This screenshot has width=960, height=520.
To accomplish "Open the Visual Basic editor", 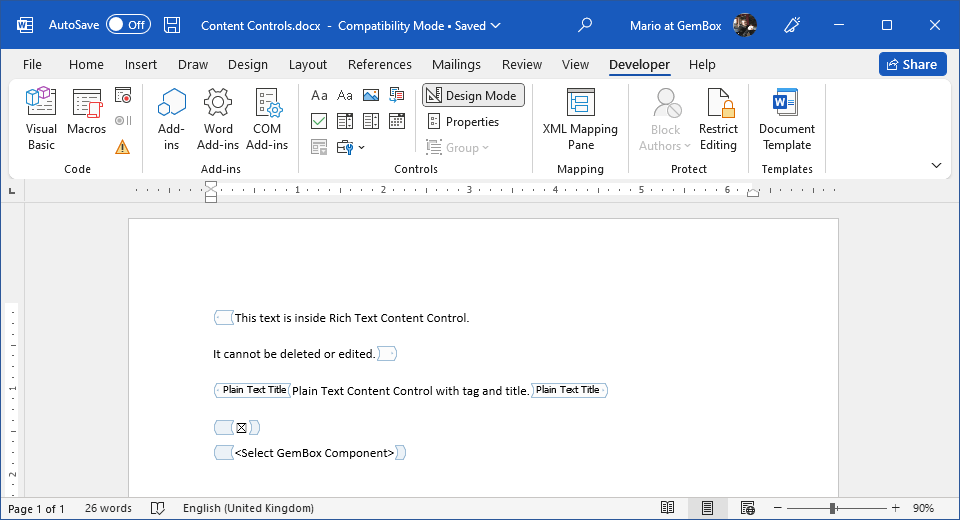I will point(41,119).
